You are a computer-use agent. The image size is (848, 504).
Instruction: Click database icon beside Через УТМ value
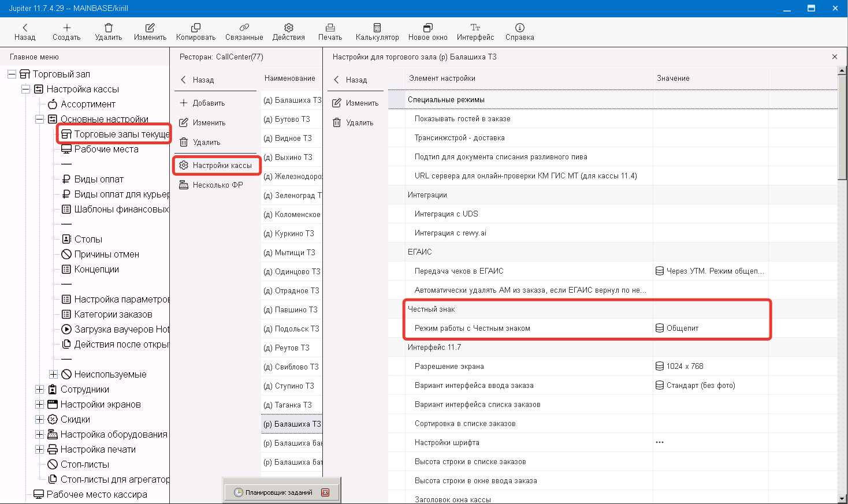point(660,271)
